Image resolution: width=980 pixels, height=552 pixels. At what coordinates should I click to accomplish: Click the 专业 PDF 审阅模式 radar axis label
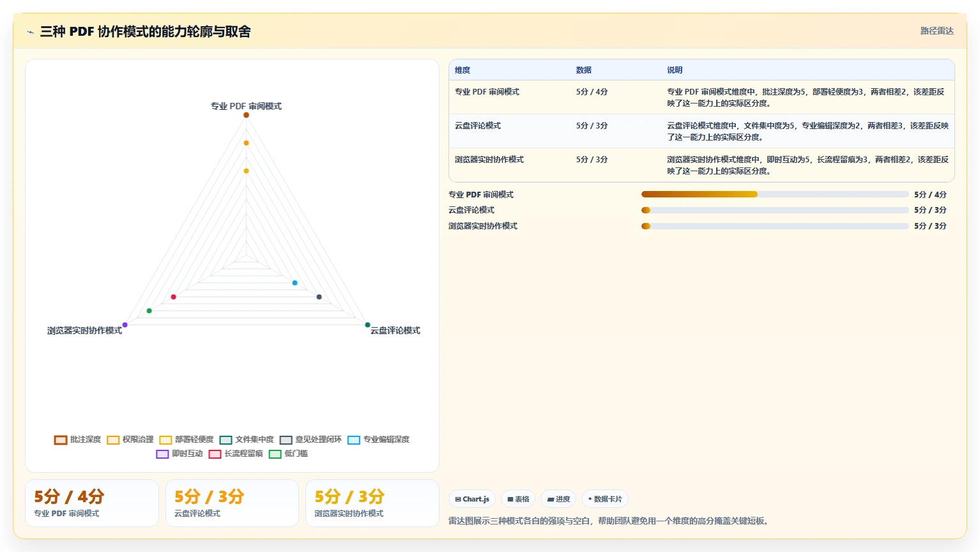246,106
